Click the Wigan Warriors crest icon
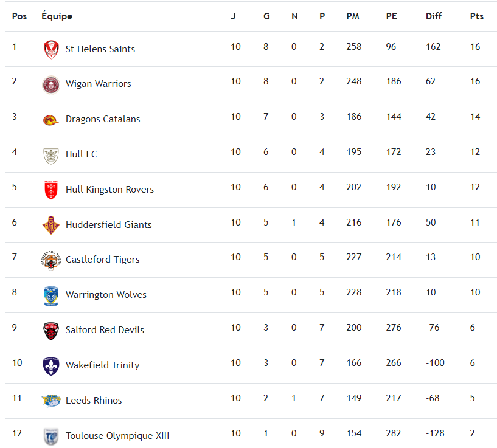 (x=51, y=84)
